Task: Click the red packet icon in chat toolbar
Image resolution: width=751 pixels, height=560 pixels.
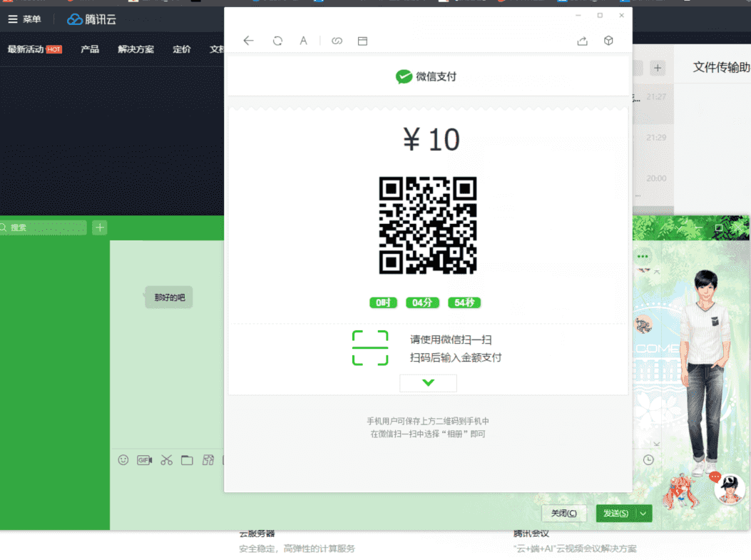Action: pyautogui.click(x=208, y=460)
